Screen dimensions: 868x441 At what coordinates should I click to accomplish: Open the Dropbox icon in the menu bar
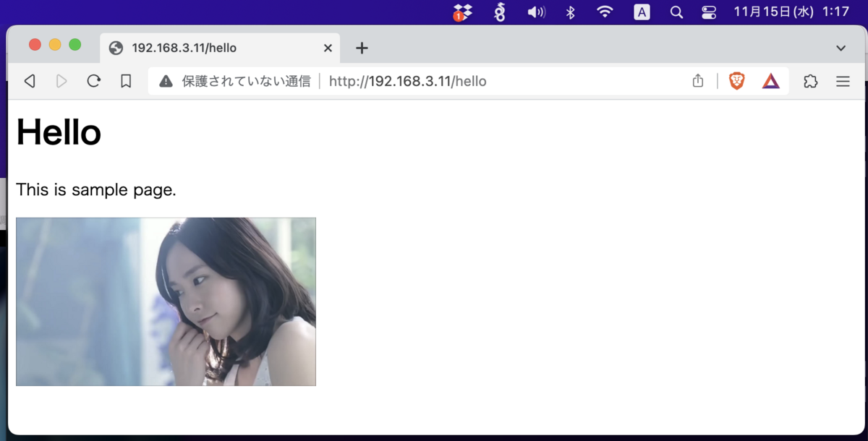(x=462, y=12)
